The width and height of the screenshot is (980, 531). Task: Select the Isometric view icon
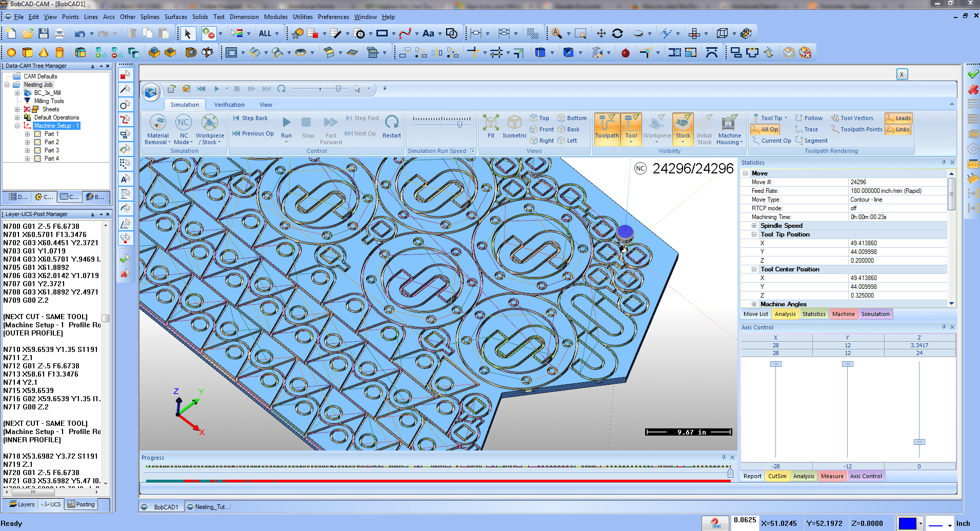point(514,127)
